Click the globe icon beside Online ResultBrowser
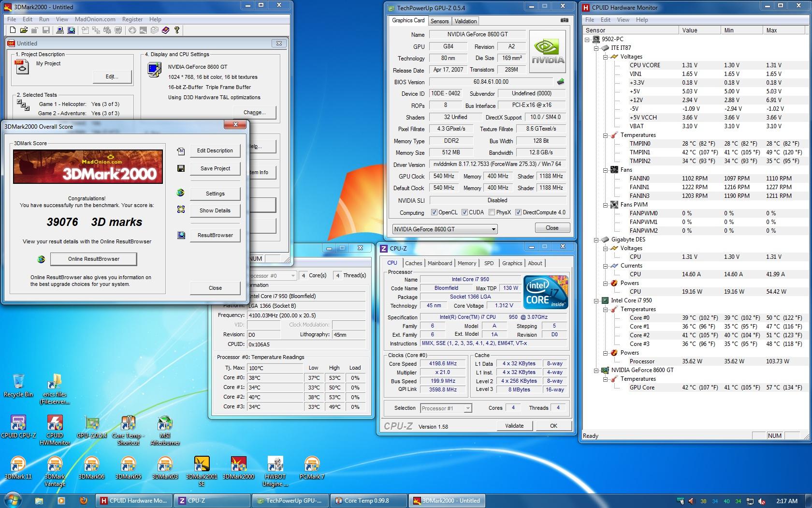 coord(41,259)
